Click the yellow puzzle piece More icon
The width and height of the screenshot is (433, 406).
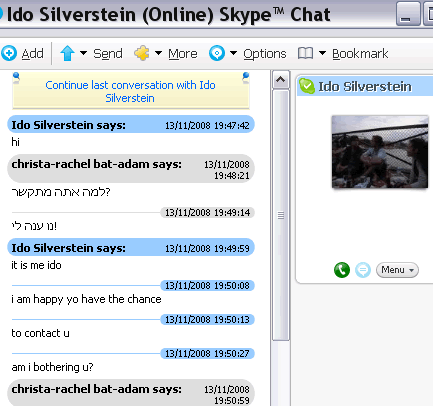tap(142, 53)
